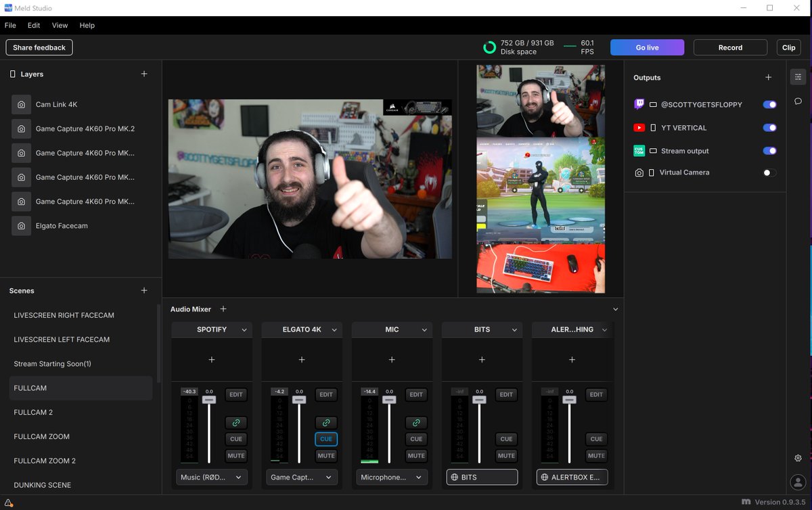Adjust the ELGATO 4K volume fader
Viewport: 812px width, 510px height.
(x=299, y=400)
